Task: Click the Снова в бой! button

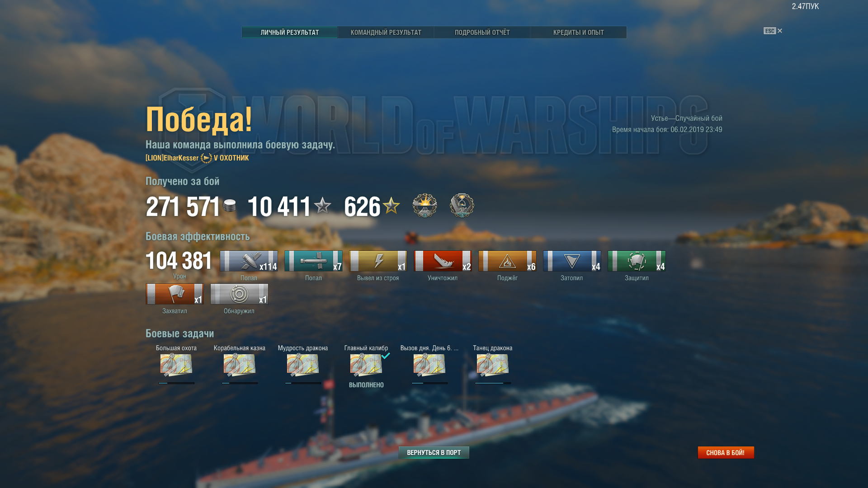Action: (726, 453)
